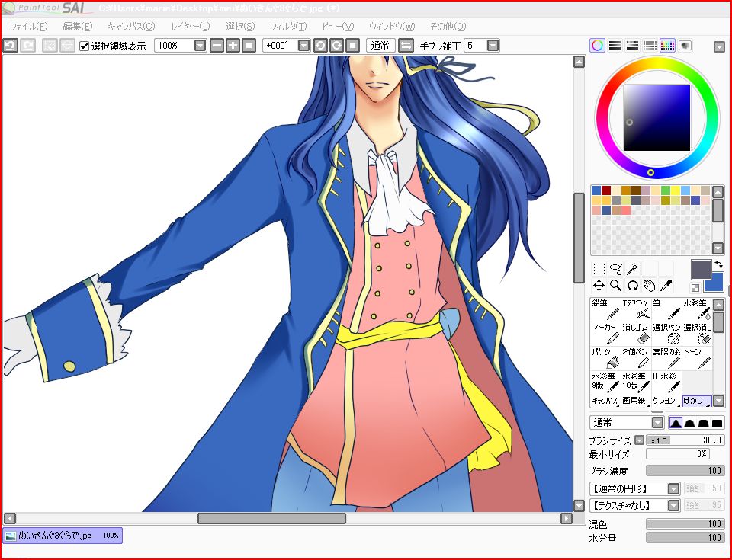The height and width of the screenshot is (560, 732).
Task: Open the 手ブレ補正 stabilizer dropdown
Action: pos(493,45)
